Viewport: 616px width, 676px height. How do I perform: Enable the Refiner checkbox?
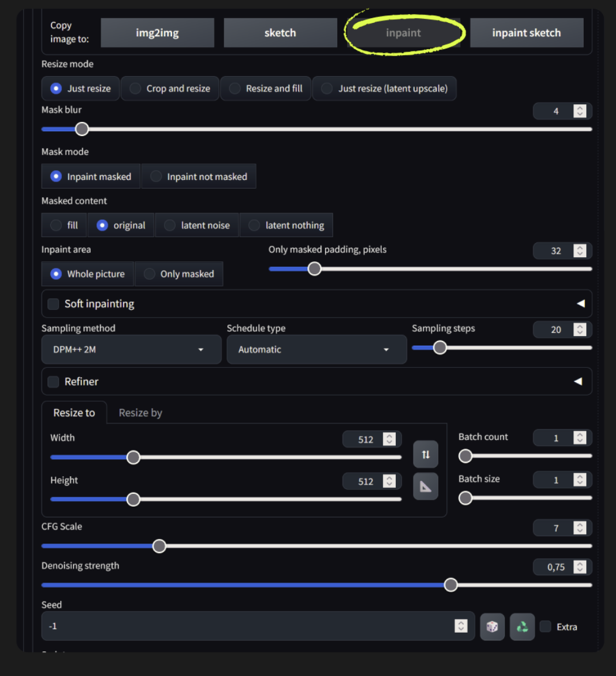click(53, 382)
